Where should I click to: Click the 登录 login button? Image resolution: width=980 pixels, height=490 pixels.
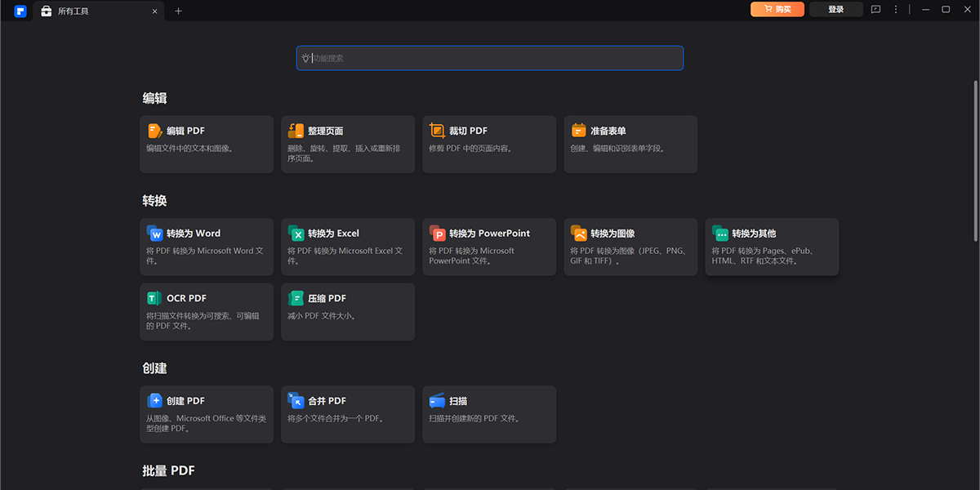coord(835,10)
